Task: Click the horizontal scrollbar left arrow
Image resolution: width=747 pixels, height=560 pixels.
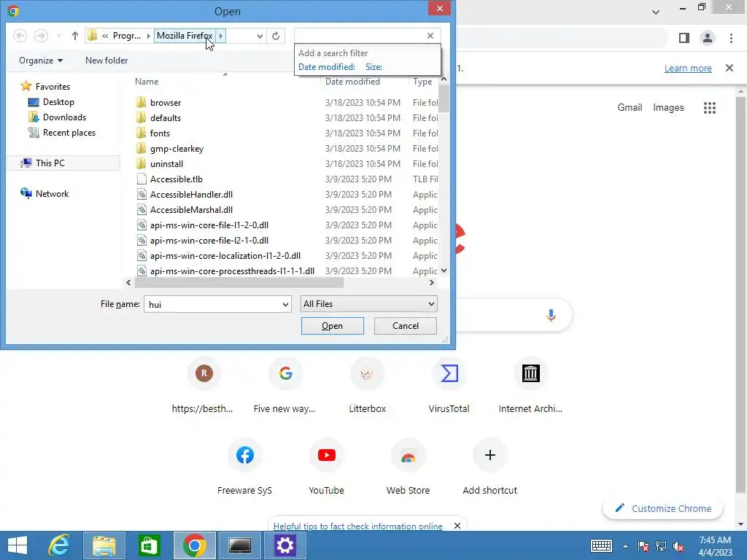Action: click(x=128, y=282)
